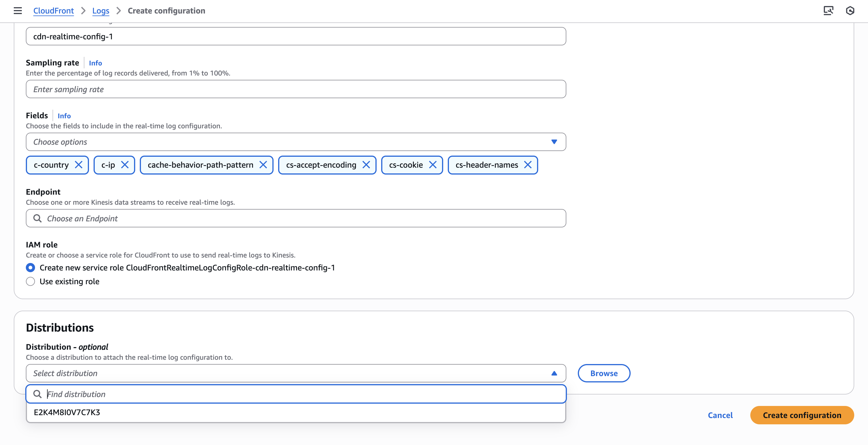Remove the c-country field tag

[79, 165]
